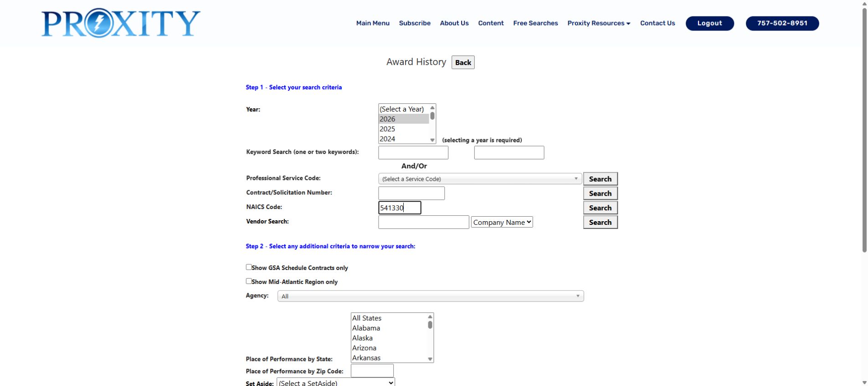Open Free Searches in the navigation
This screenshot has height=386, width=868.
pos(535,23)
